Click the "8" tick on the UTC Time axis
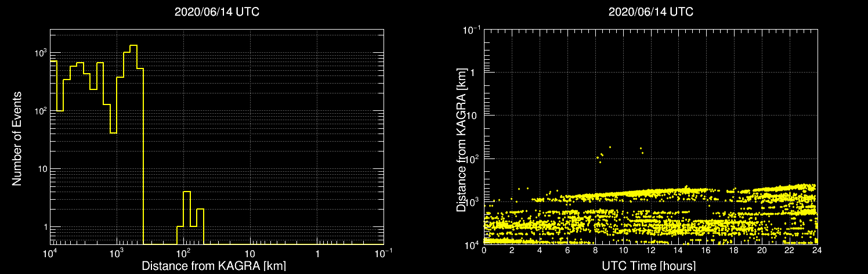The width and height of the screenshot is (868, 274). 595,250
